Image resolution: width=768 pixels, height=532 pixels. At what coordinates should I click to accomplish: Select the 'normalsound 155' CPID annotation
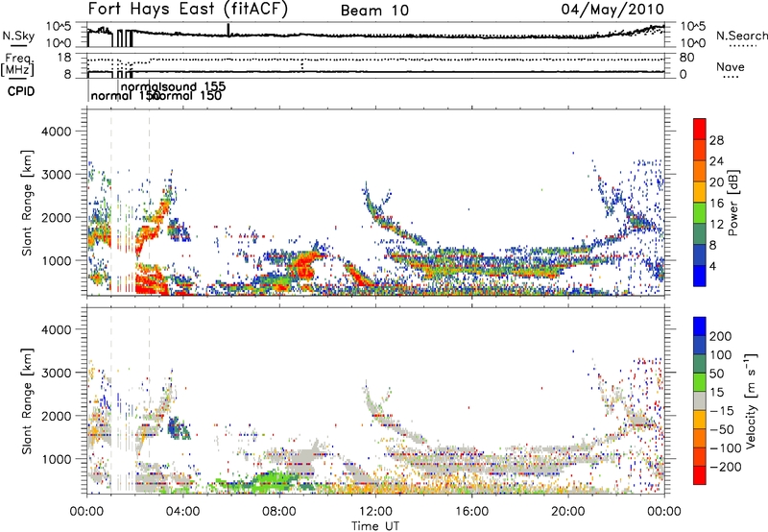tap(174, 86)
